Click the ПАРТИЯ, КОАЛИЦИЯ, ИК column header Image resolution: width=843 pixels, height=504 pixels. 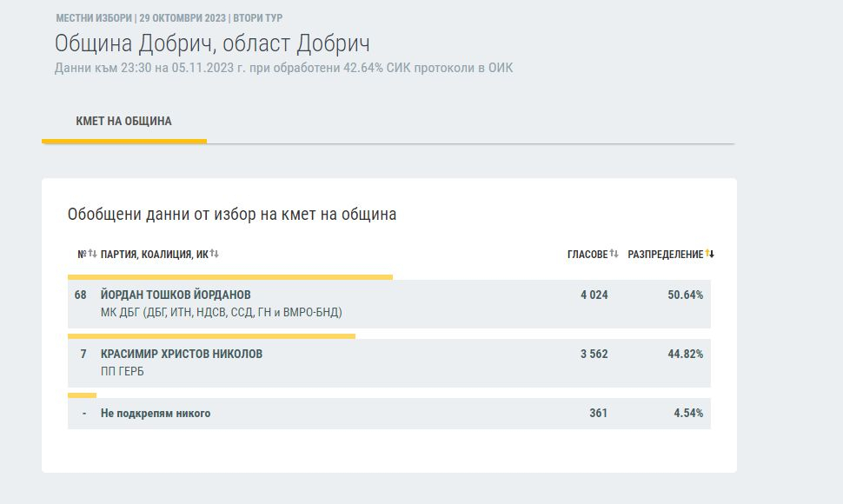[x=155, y=254]
